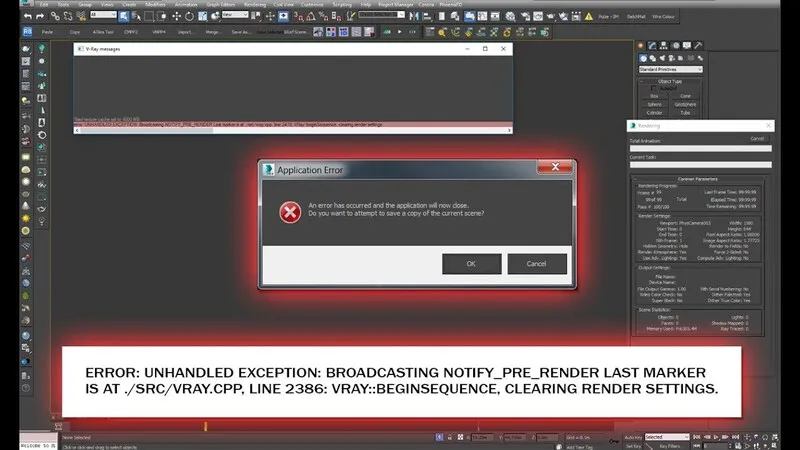Open the Rendering menu
800x450 pixels.
point(255,4)
